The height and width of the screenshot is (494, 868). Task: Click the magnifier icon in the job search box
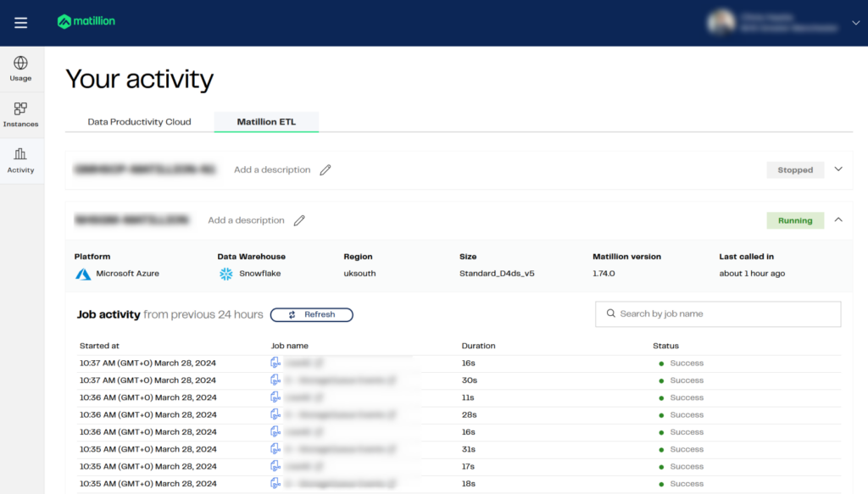610,314
